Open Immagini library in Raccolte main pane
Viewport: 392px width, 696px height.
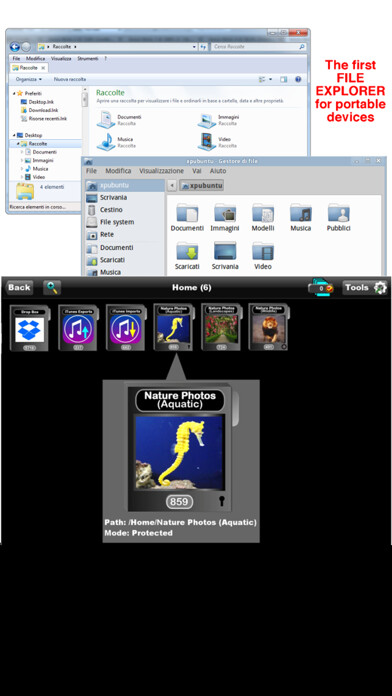coord(219,120)
